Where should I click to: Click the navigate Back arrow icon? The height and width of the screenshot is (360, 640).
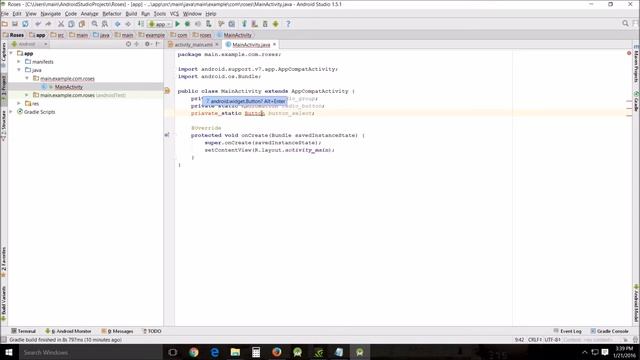pos(118,24)
